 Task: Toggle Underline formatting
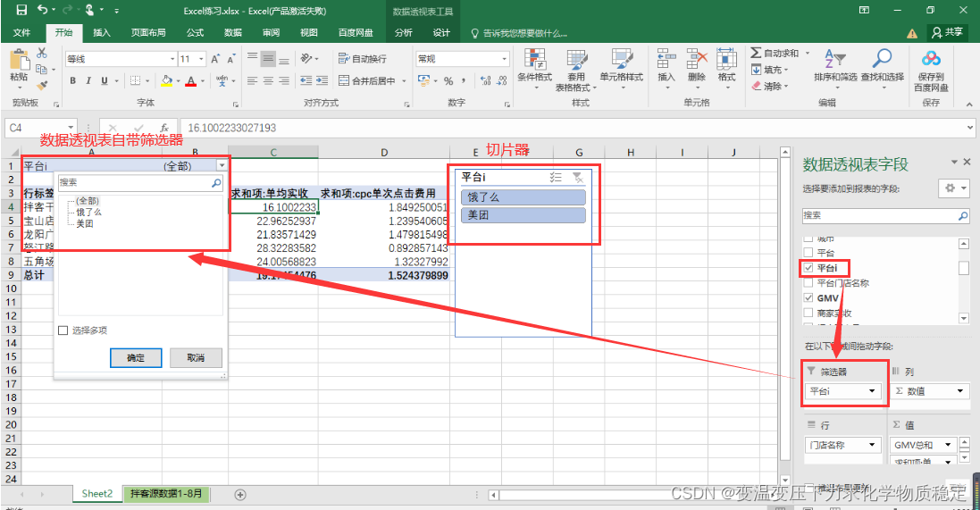104,80
